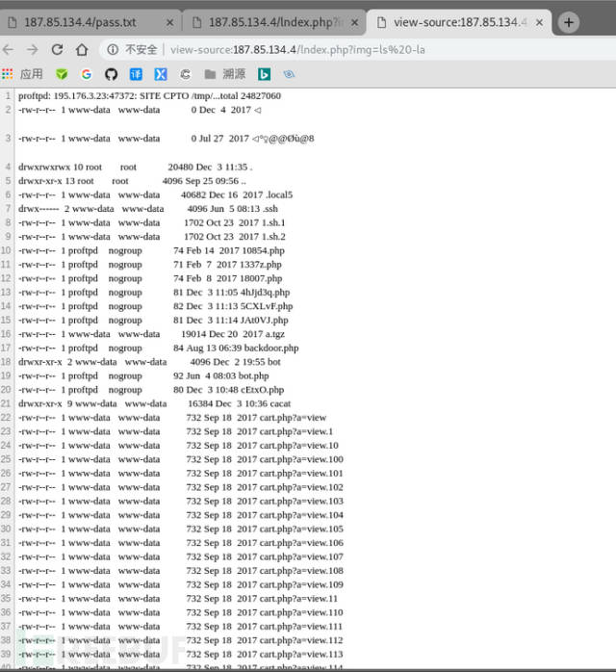This screenshot has height=672, width=616.
Task: Open the Google bookmark icon
Action: pos(86,74)
